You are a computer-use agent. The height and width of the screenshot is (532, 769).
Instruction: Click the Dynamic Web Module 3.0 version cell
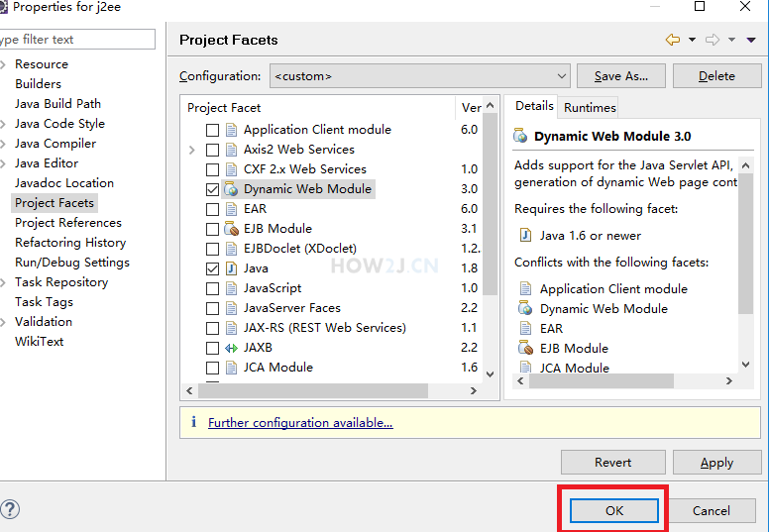tap(470, 189)
